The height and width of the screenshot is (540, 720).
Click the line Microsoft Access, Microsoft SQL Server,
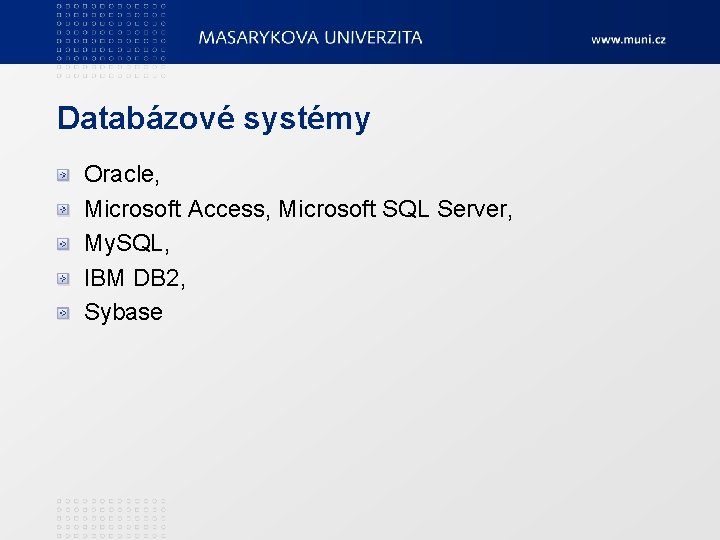[x=298, y=209]
